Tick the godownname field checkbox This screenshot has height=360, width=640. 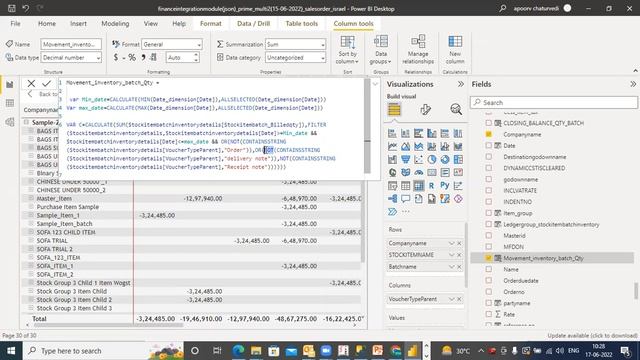click(489, 179)
